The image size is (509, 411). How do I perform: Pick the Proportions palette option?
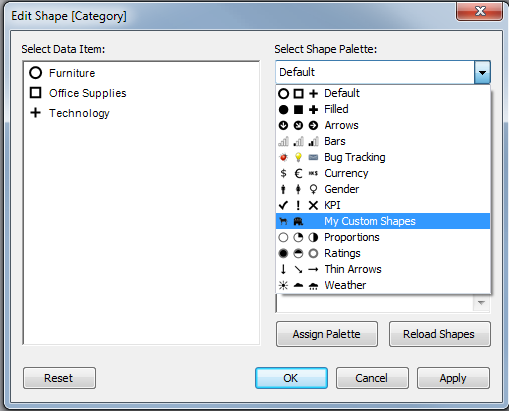coord(383,237)
